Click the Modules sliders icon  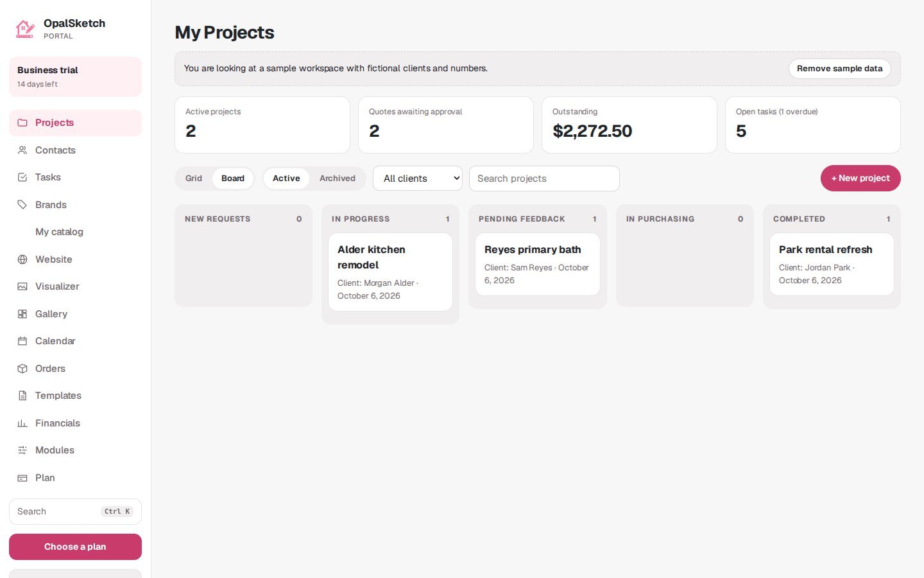pos(22,450)
